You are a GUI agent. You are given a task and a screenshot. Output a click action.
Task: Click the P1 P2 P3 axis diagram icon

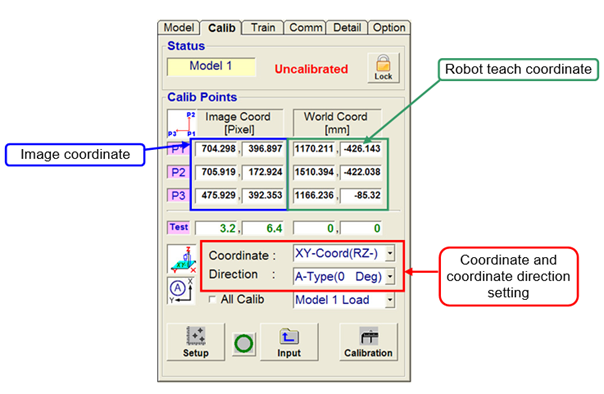pyautogui.click(x=181, y=123)
